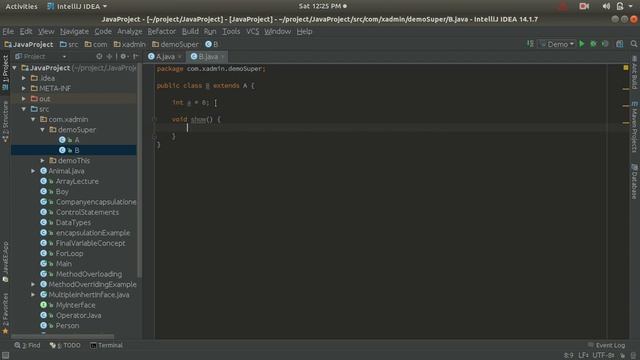Collapse the demoSuper package
Viewport: 640px width, 360px height.
tap(42, 130)
